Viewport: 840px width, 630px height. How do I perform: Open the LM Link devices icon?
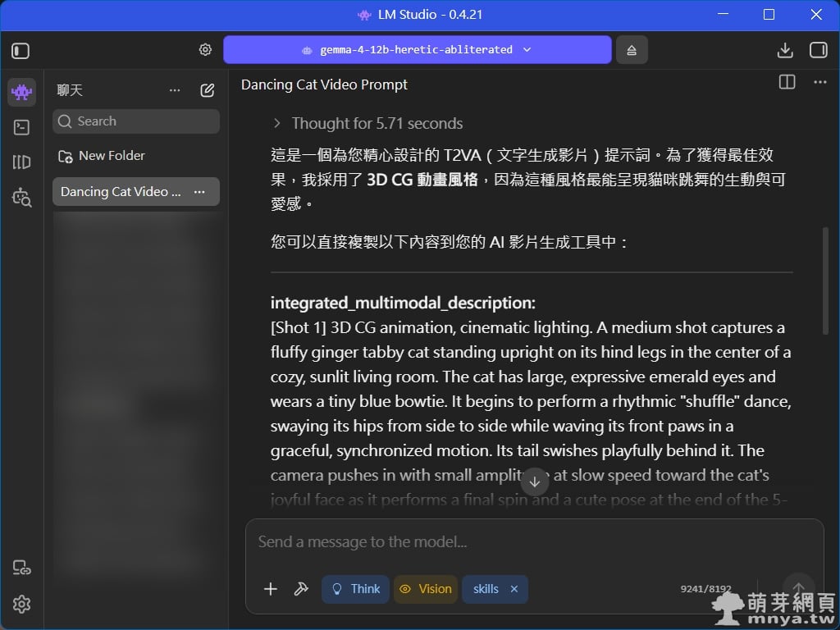pos(21,568)
